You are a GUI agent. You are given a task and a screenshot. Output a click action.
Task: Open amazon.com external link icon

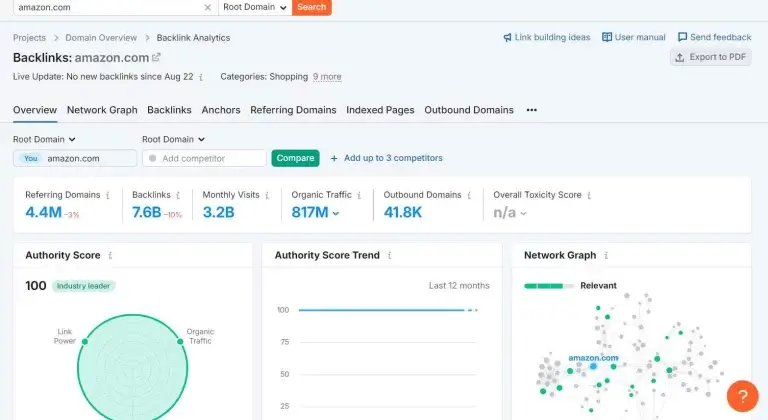tap(156, 57)
